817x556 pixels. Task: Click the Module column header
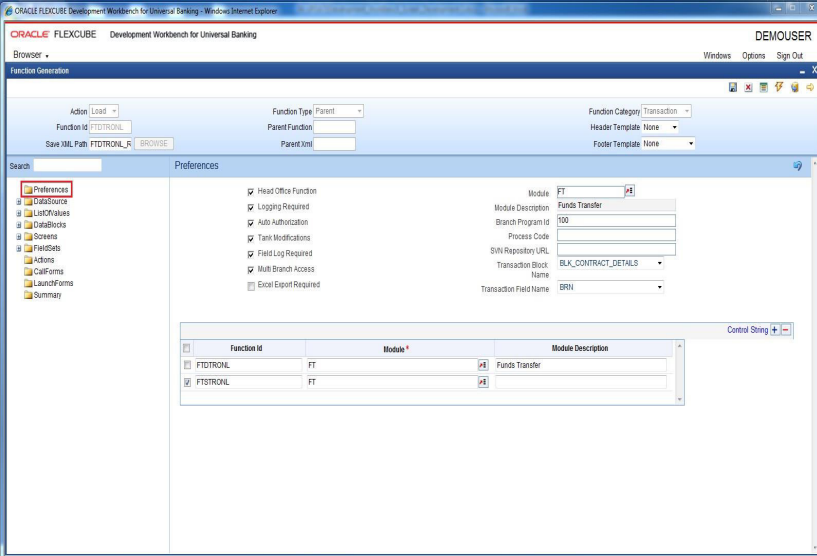click(400, 349)
